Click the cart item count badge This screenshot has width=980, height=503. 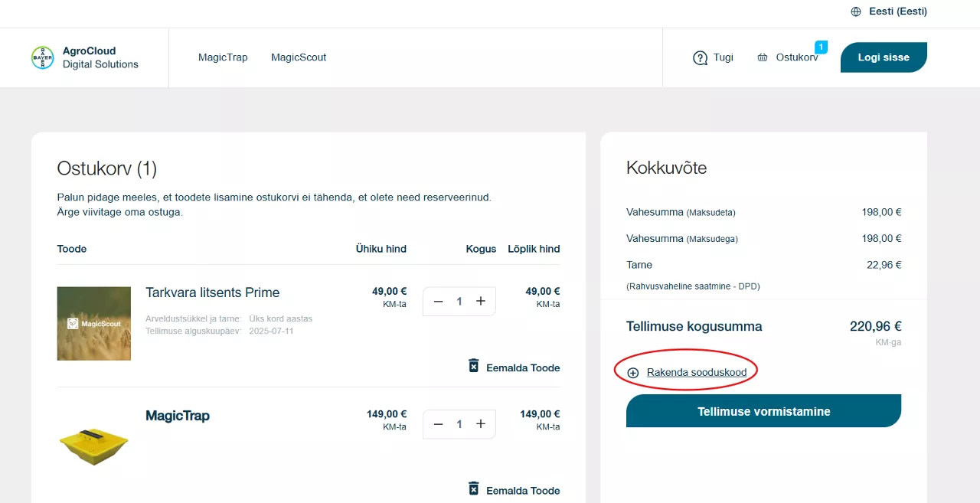pos(822,47)
